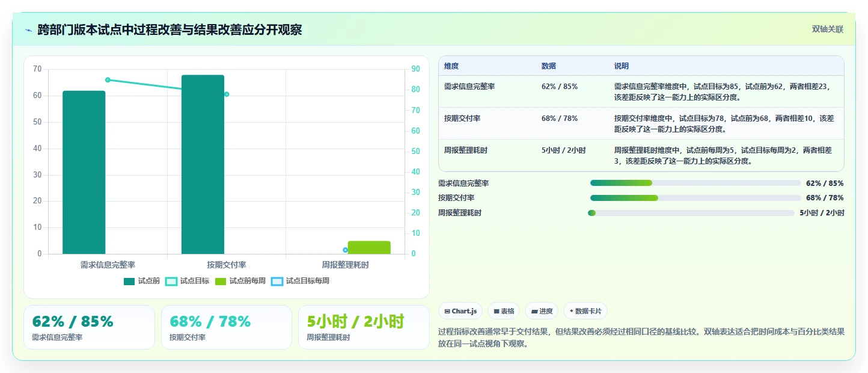Click the 周报整理耗时 progress bar
This screenshot has width=868, height=373.
click(691, 212)
